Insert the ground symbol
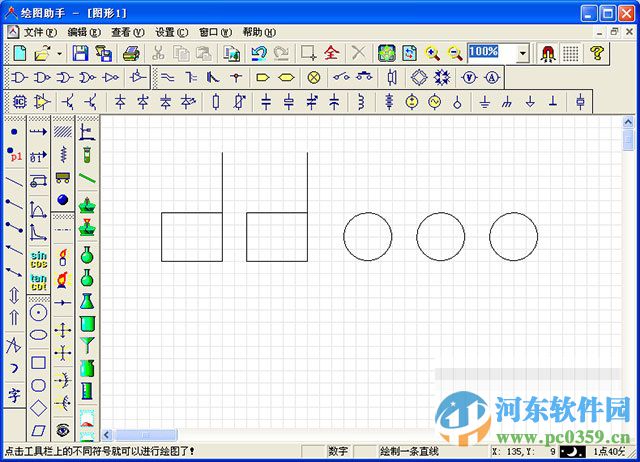 (x=484, y=102)
